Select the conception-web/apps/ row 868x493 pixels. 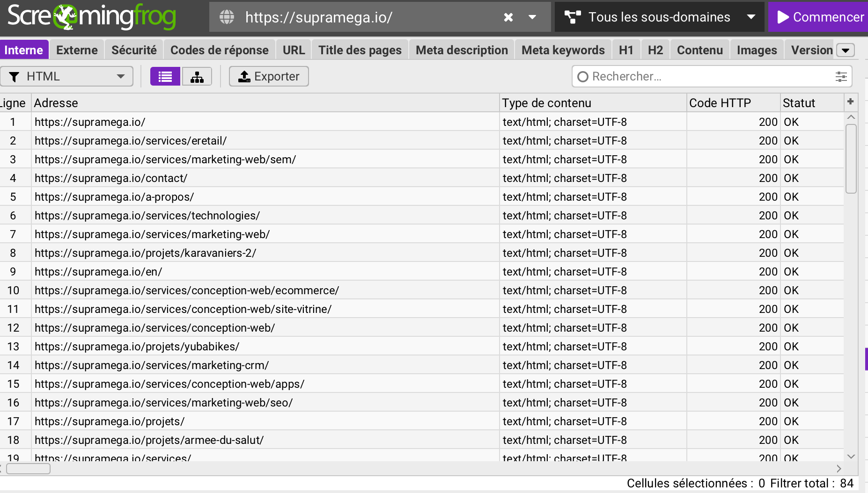pyautogui.click(x=421, y=384)
